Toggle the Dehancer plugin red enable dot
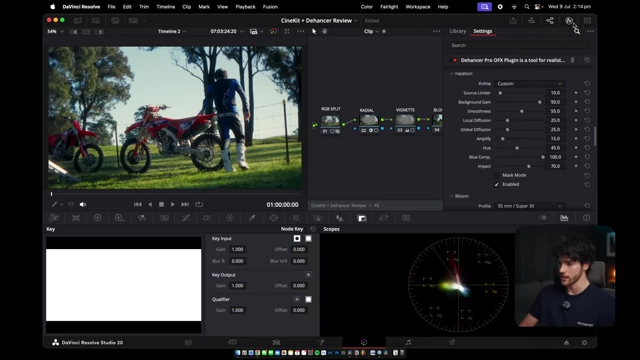This screenshot has width=640, height=360. [x=454, y=60]
